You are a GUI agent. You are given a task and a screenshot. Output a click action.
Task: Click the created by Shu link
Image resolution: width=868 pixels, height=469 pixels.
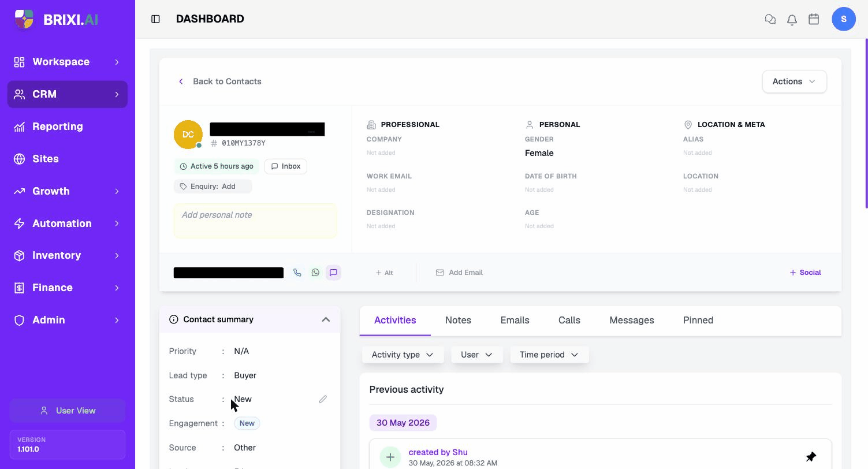[x=438, y=452]
